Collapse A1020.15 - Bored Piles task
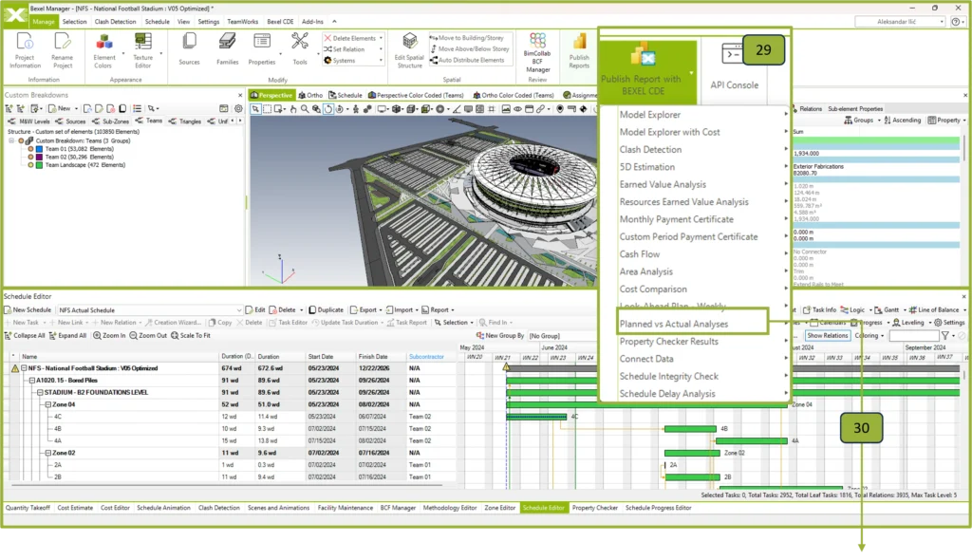972x560 pixels. click(32, 381)
